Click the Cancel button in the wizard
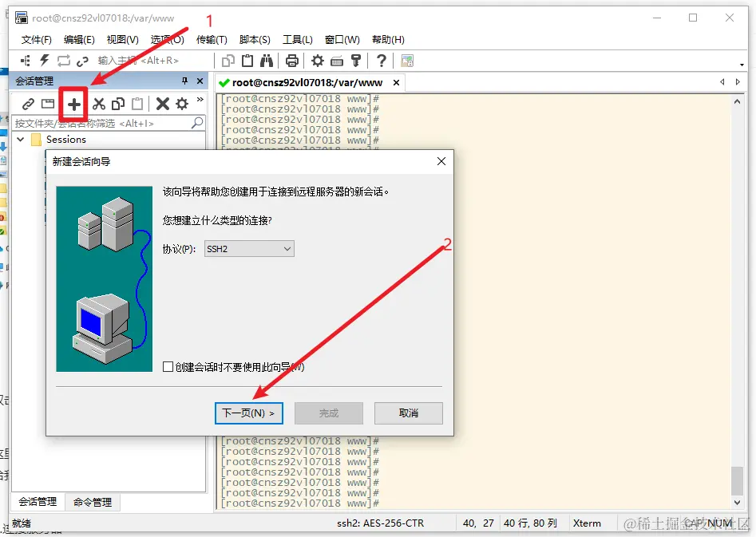This screenshot has height=537, width=756. (409, 413)
